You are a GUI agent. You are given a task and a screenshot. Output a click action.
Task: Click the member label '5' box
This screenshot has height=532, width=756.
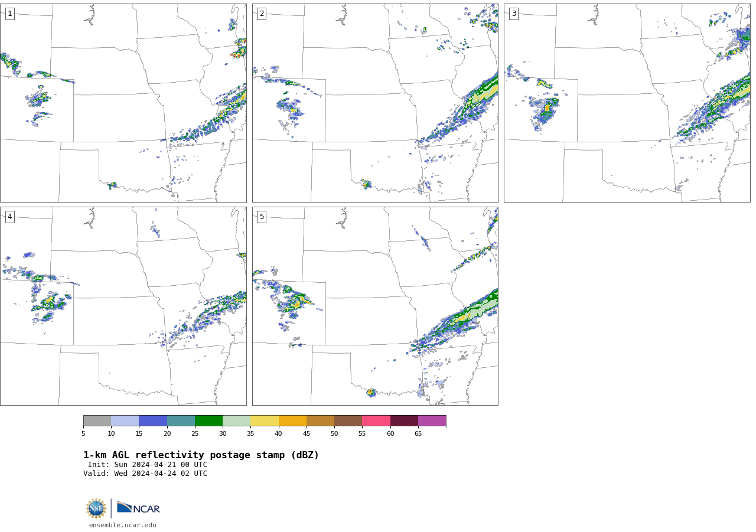(262, 217)
